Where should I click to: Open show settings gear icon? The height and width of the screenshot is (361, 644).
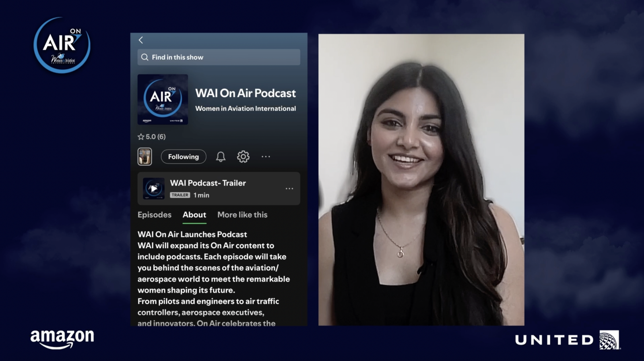tap(243, 157)
